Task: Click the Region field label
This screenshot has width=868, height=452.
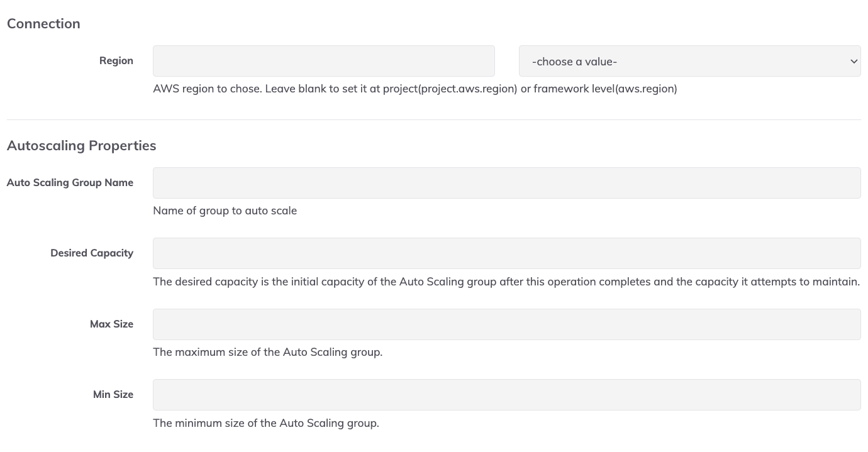Action: [x=116, y=60]
